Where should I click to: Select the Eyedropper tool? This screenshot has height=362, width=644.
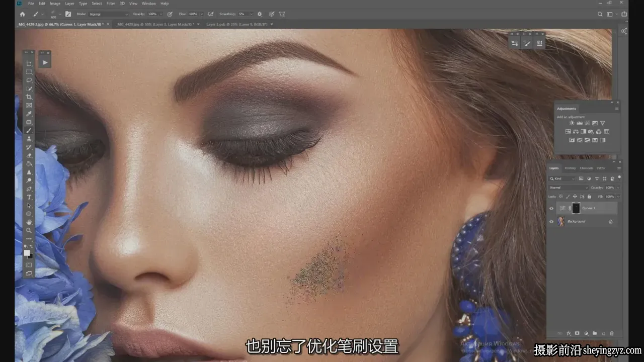[29, 114]
